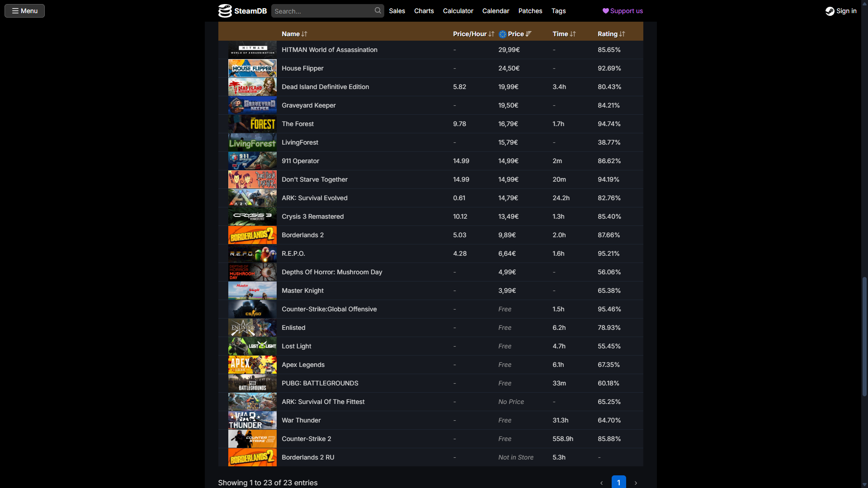Sort by Rating column arrows
This screenshot has width=868, height=488.
tap(622, 34)
